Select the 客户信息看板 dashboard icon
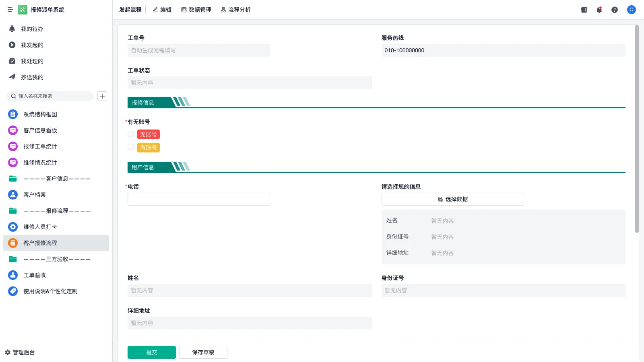 tap(12, 130)
